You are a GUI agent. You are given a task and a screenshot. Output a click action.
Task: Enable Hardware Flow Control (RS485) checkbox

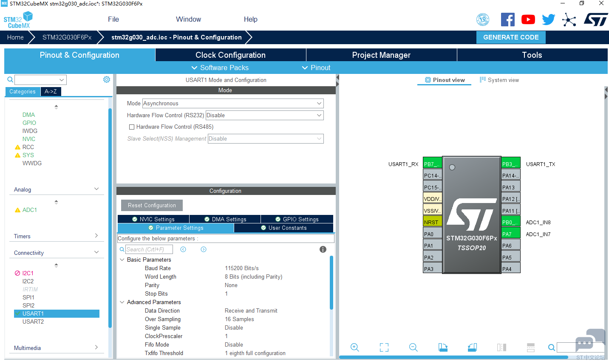(132, 127)
